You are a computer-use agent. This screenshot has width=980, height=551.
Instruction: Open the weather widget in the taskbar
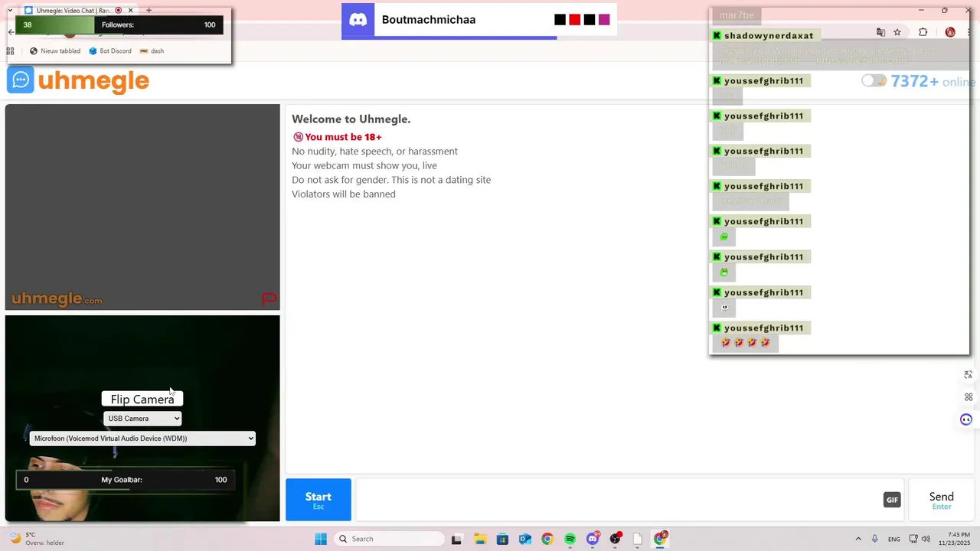point(36,539)
